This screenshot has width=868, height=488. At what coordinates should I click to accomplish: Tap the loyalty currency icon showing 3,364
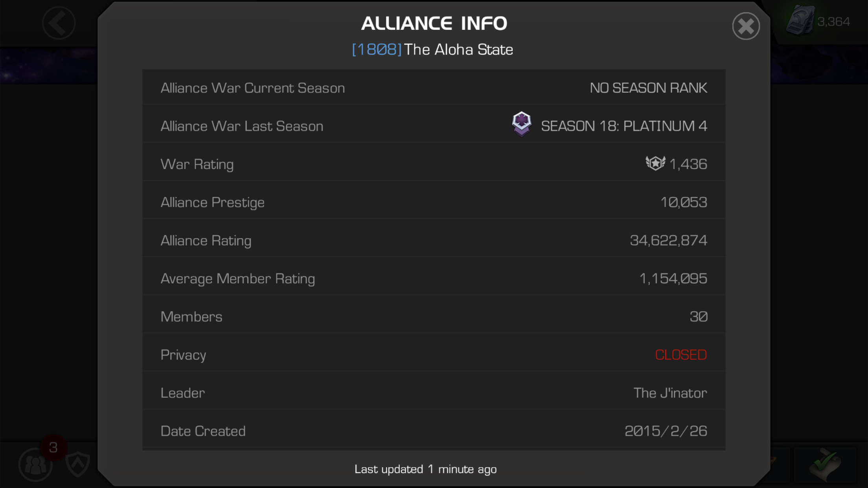pos(800,20)
